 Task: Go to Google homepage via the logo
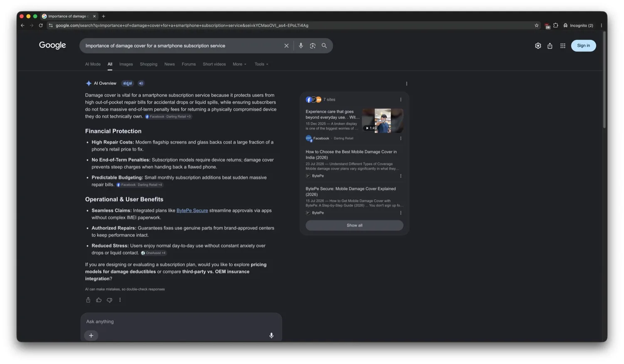pos(52,45)
